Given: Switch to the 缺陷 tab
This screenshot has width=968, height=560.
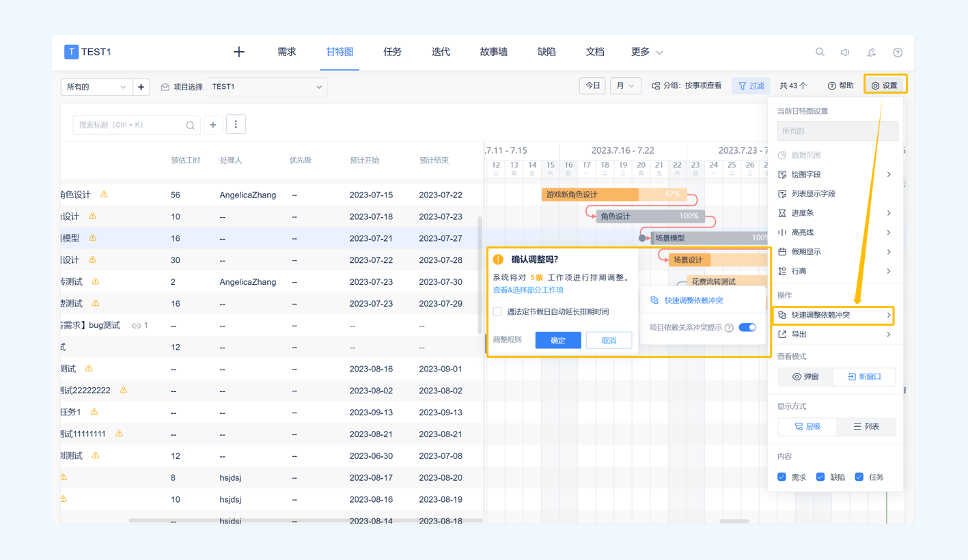Looking at the screenshot, I should (547, 52).
